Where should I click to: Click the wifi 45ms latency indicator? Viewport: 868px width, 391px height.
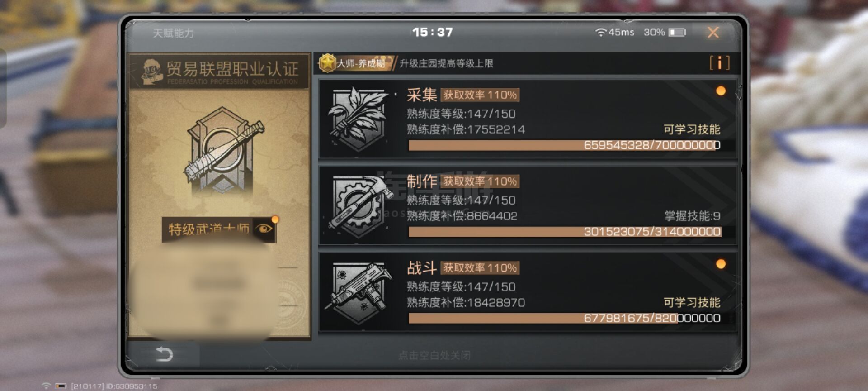614,32
